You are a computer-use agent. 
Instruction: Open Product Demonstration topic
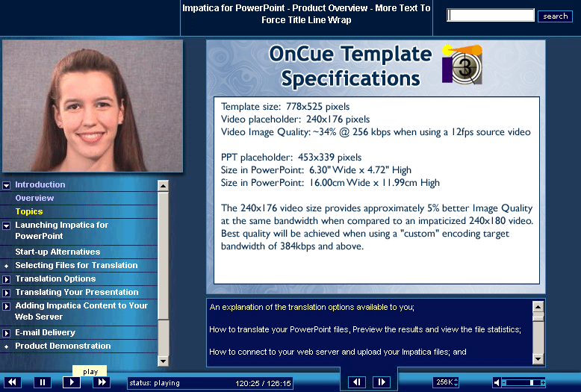pos(63,346)
